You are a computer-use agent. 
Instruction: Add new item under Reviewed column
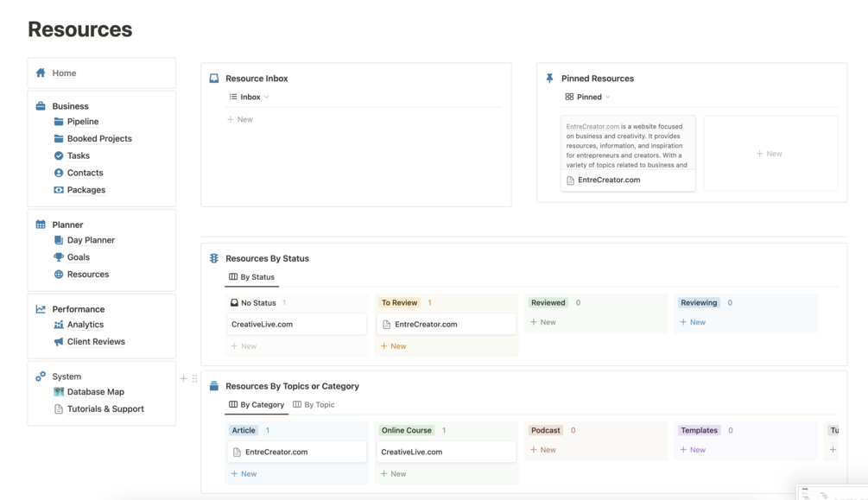pyautogui.click(x=543, y=322)
